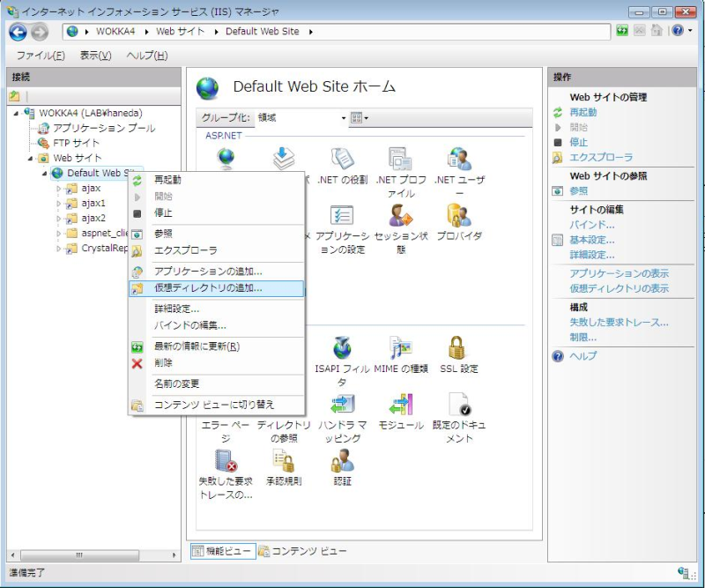The width and height of the screenshot is (705, 588).
Task: Choose 最新の情報に更新(R) in context menu
Action: [x=216, y=346]
